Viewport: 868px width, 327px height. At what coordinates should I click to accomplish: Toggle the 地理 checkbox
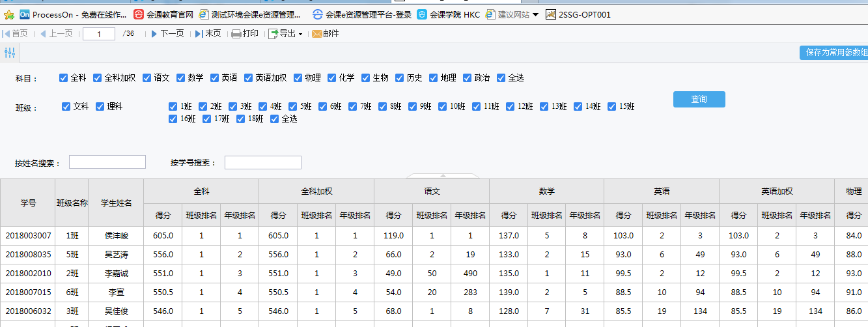click(x=434, y=78)
